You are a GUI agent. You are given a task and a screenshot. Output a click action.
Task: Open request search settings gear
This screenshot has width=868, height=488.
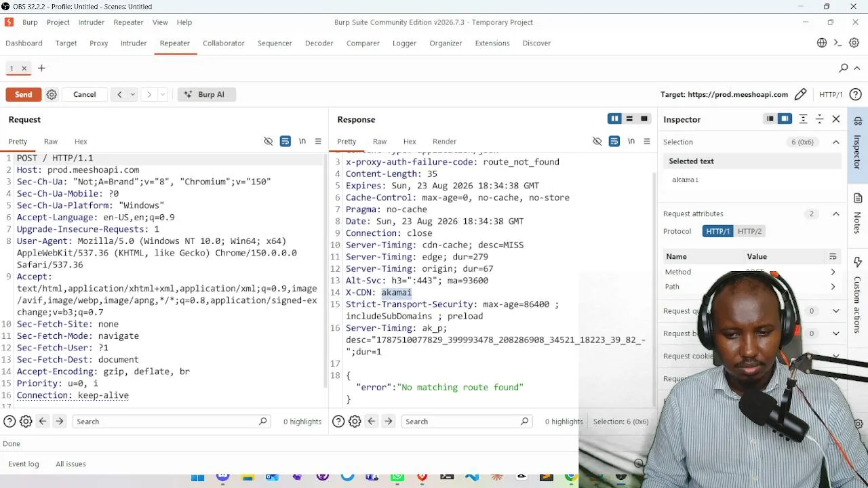click(x=26, y=422)
